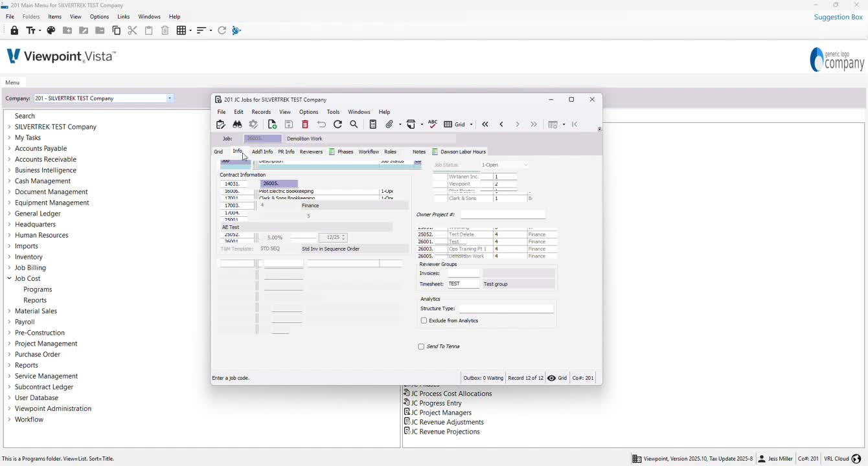This screenshot has height=466, width=868.
Task: Click the binoculars search icon in JC Jobs
Action: click(238, 124)
